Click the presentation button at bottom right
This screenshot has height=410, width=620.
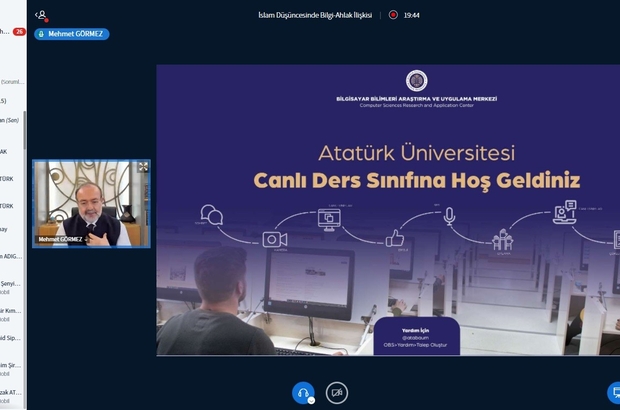(615, 393)
